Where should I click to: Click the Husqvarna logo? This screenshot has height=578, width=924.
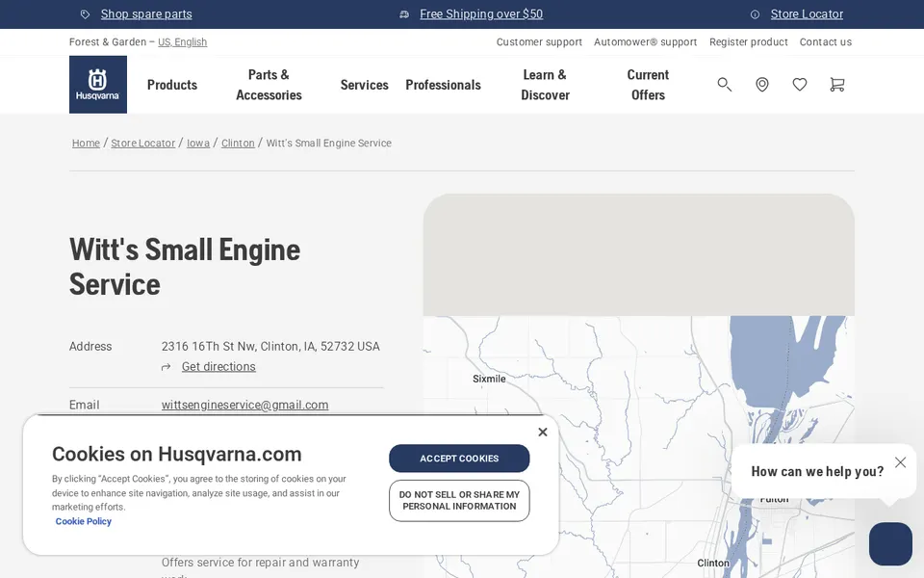[98, 85]
